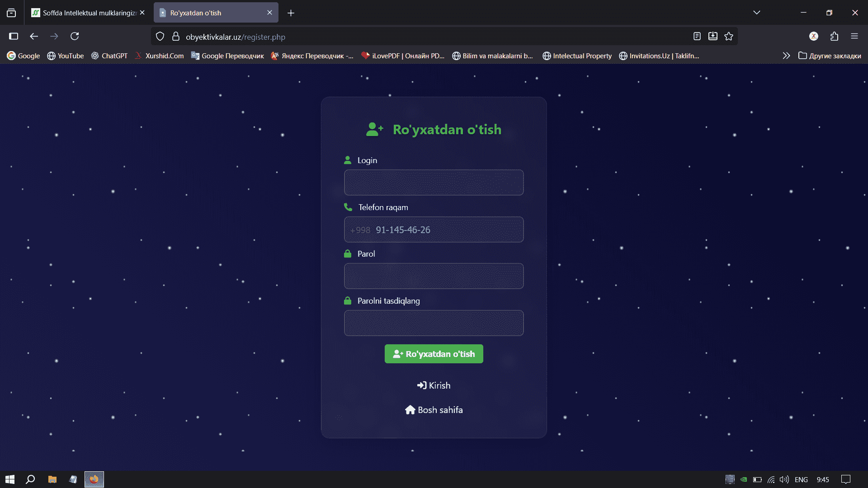Screen dimensions: 868x488
Task: Bookmark this page with star icon
Action: click(729, 36)
